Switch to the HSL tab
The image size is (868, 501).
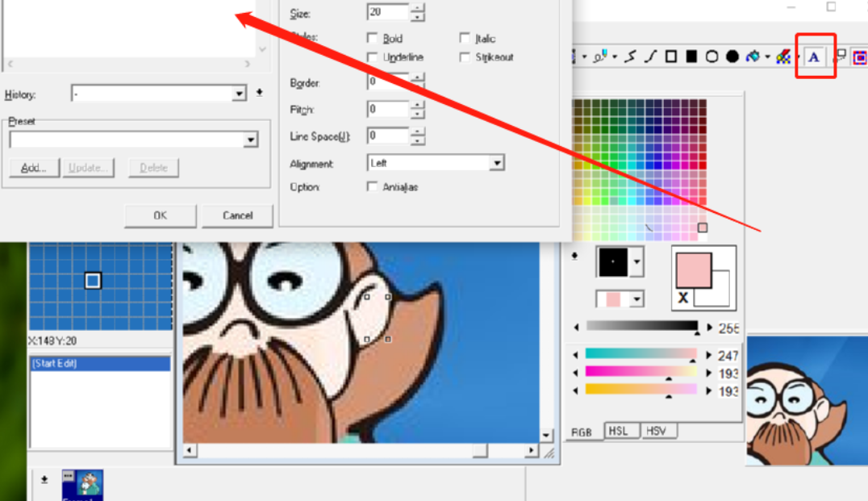pyautogui.click(x=619, y=432)
